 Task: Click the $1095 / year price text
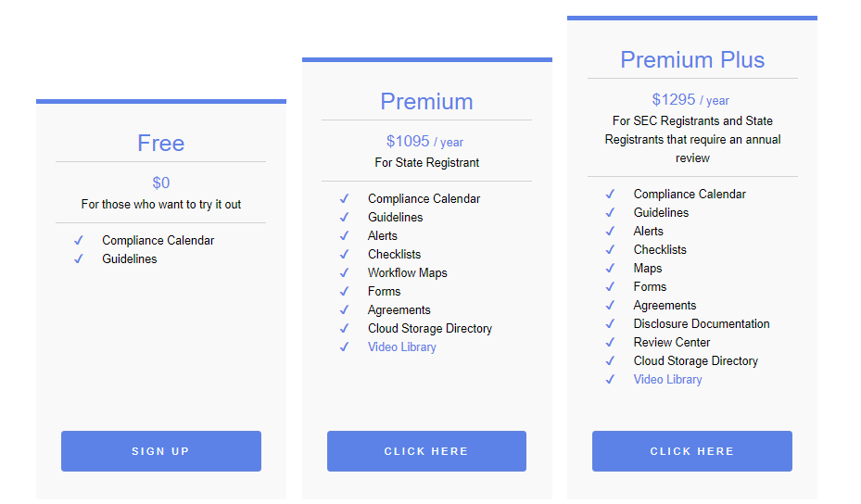(x=425, y=142)
